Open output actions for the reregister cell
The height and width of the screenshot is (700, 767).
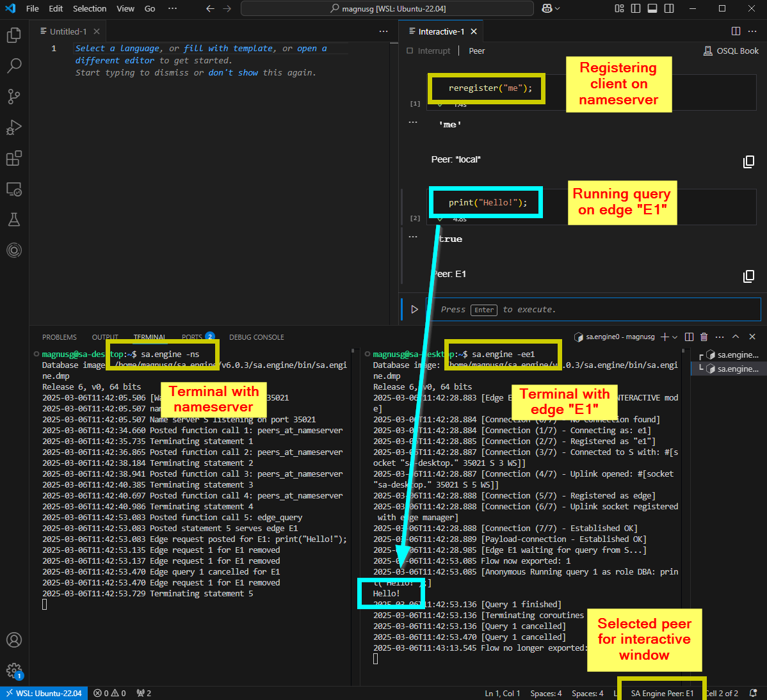click(x=413, y=122)
